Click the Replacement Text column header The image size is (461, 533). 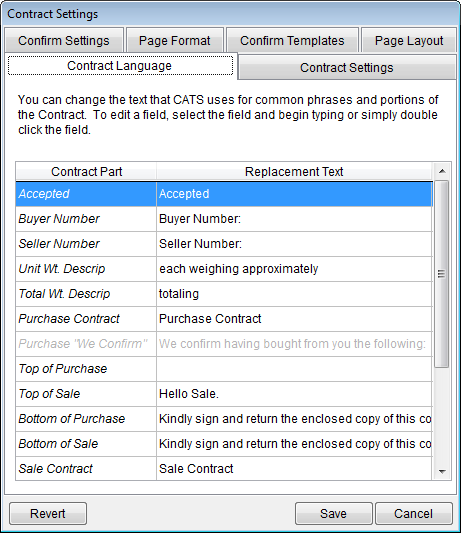point(294,171)
